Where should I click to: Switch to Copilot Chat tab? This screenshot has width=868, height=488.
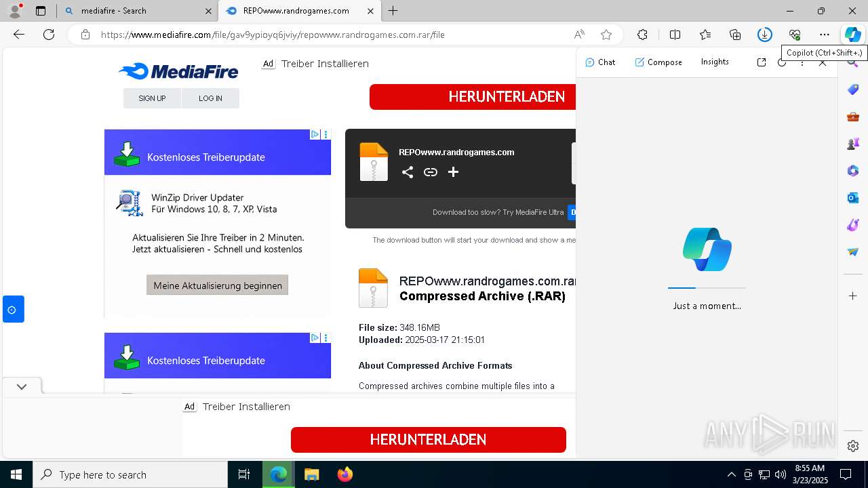[x=600, y=62]
